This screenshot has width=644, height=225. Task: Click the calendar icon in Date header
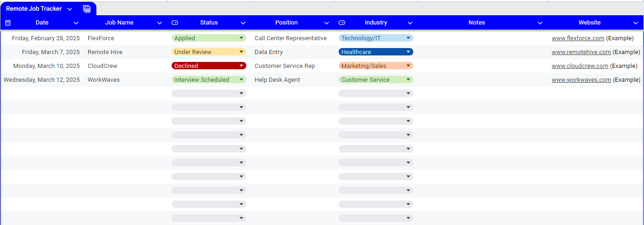(8, 23)
